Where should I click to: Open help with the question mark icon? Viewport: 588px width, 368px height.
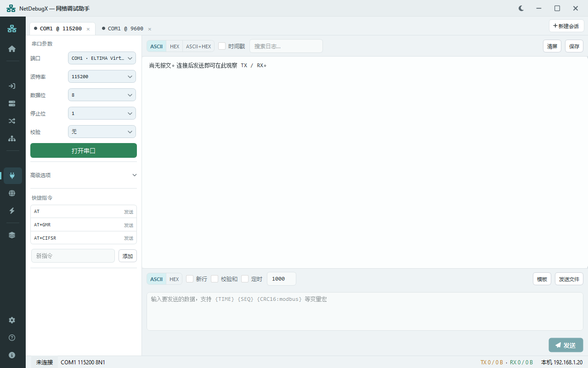point(12,338)
